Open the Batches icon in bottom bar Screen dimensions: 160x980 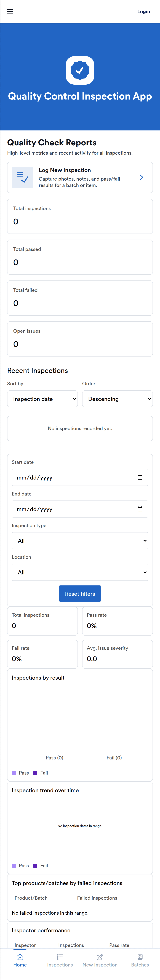point(140,957)
